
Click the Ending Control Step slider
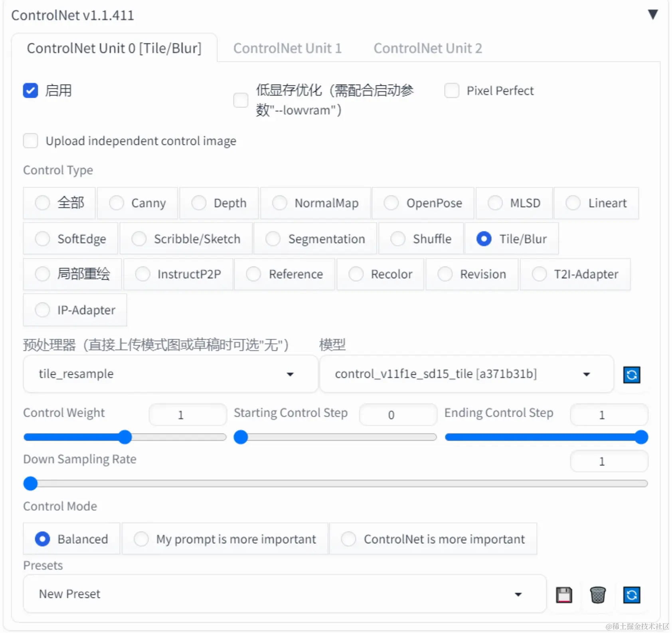(546, 437)
